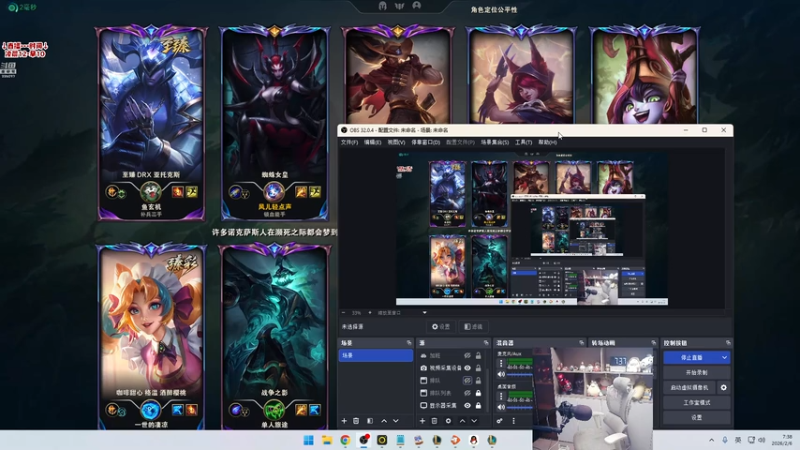Open the Windows Start menu
Image resolution: width=800 pixels, height=450 pixels.
pyautogui.click(x=309, y=440)
